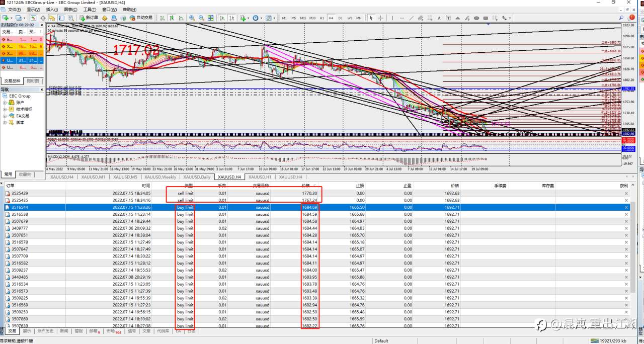Open the indicators list dropdown
This screenshot has height=344, width=644.
pos(249,18)
